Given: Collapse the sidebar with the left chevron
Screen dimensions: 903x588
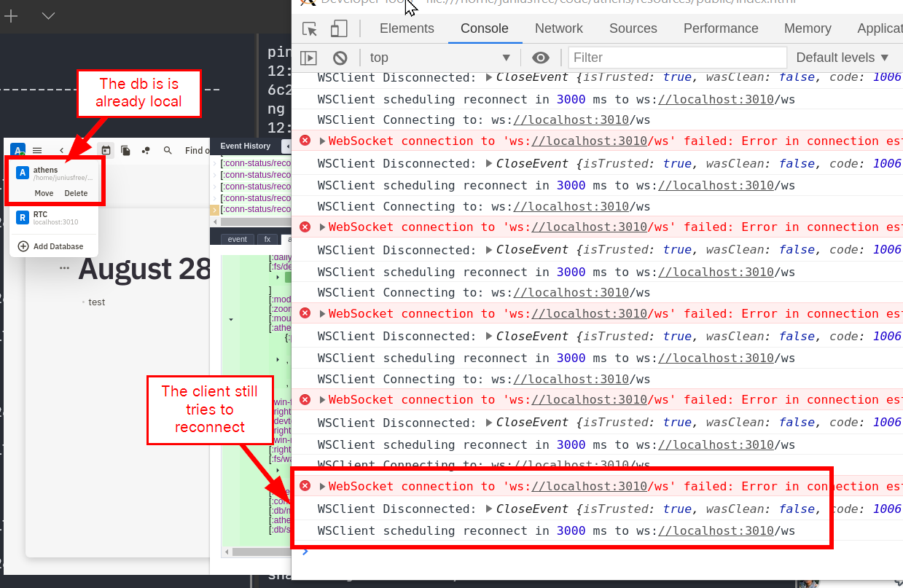Looking at the screenshot, I should pyautogui.click(x=61, y=151).
